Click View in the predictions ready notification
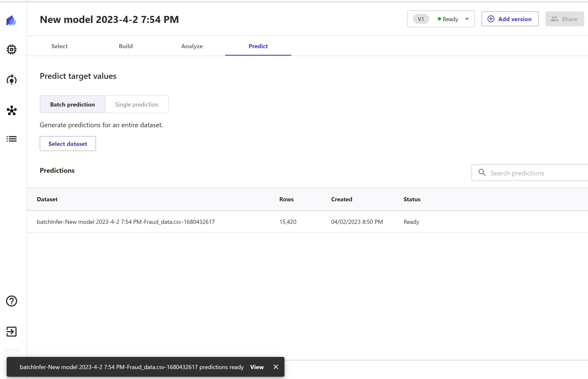The image size is (588, 379). (x=257, y=367)
